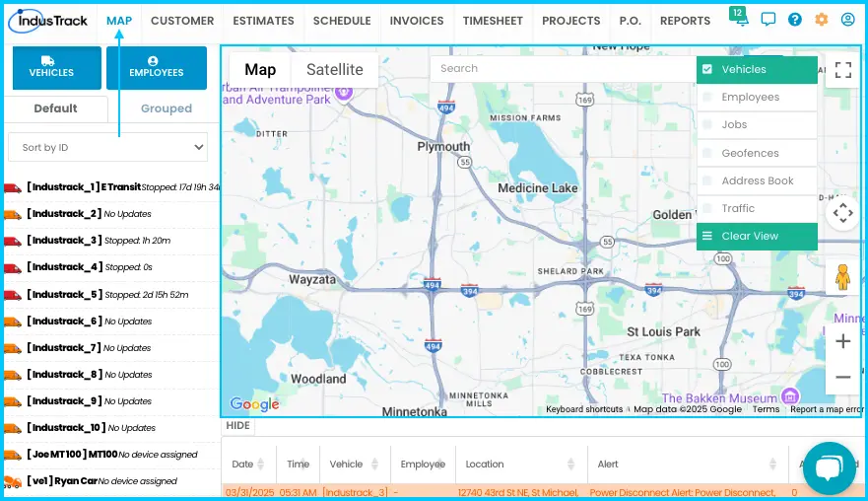Open the MAP menu item

tap(119, 21)
